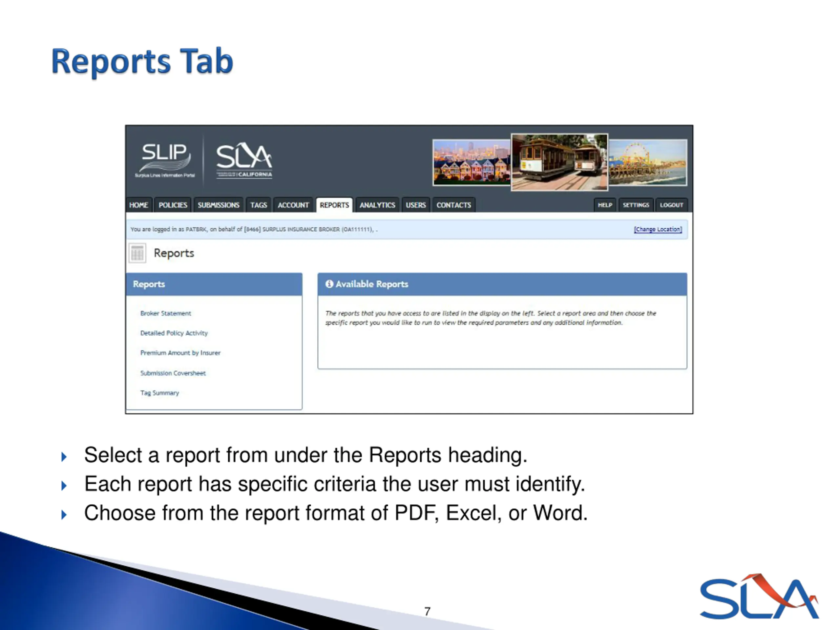This screenshot has width=840, height=630.
Task: Click the Reports page title text
Action: pyautogui.click(x=174, y=253)
